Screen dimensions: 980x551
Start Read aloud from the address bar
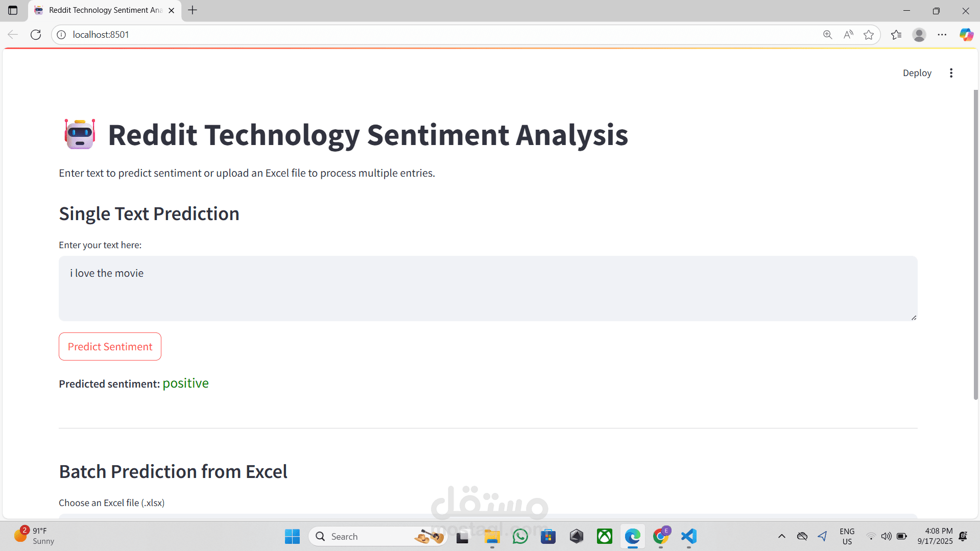click(x=848, y=34)
